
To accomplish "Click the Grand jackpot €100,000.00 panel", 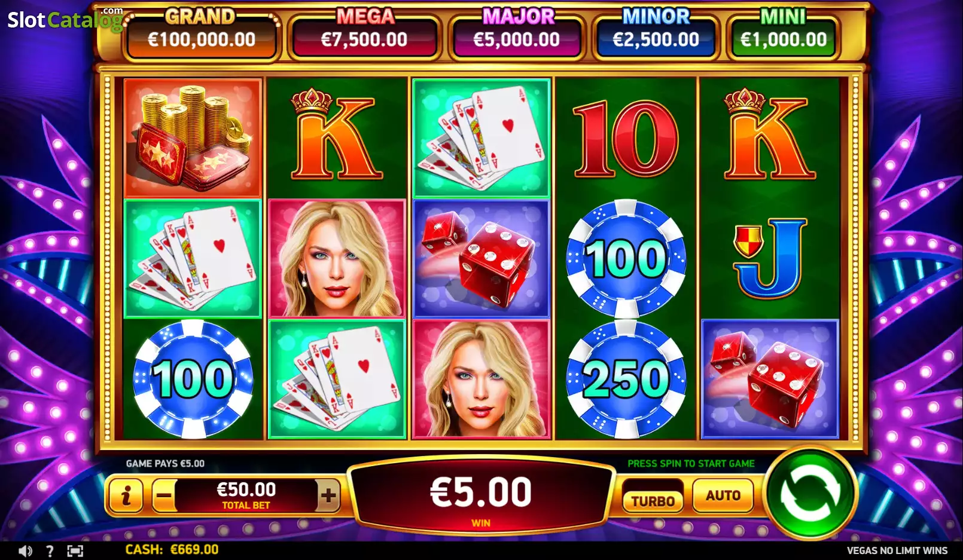I will coord(202,36).
